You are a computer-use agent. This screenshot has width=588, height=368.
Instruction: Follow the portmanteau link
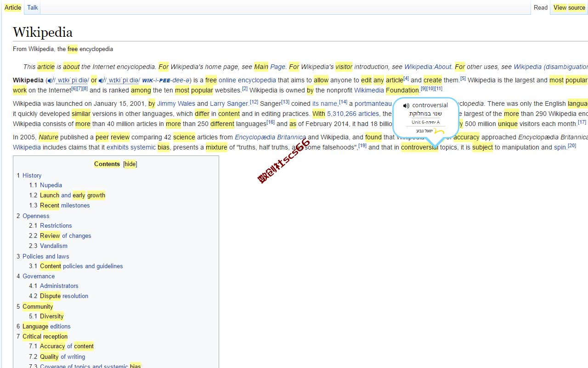click(373, 103)
